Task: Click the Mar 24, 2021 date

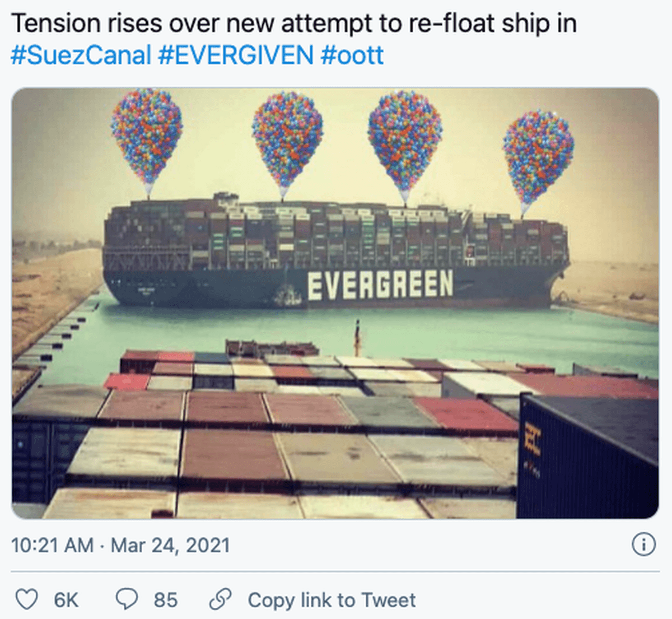Action: pyautogui.click(x=170, y=545)
